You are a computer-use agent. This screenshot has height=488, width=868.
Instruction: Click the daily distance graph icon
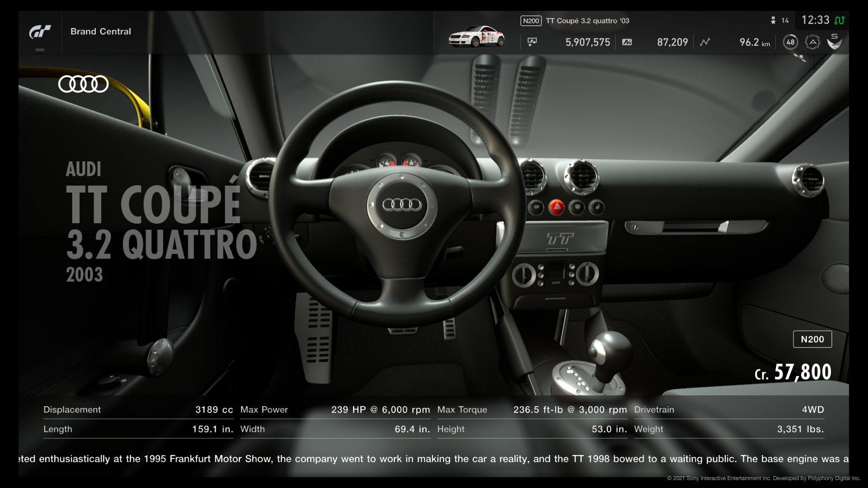tap(705, 42)
